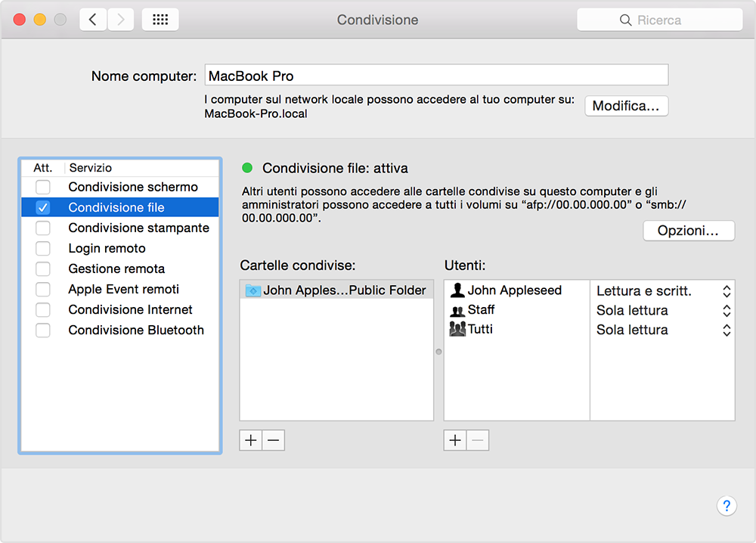Select Condivisione Bluetooth service row
Viewport: 756px width, 543px height.
pyautogui.click(x=120, y=330)
